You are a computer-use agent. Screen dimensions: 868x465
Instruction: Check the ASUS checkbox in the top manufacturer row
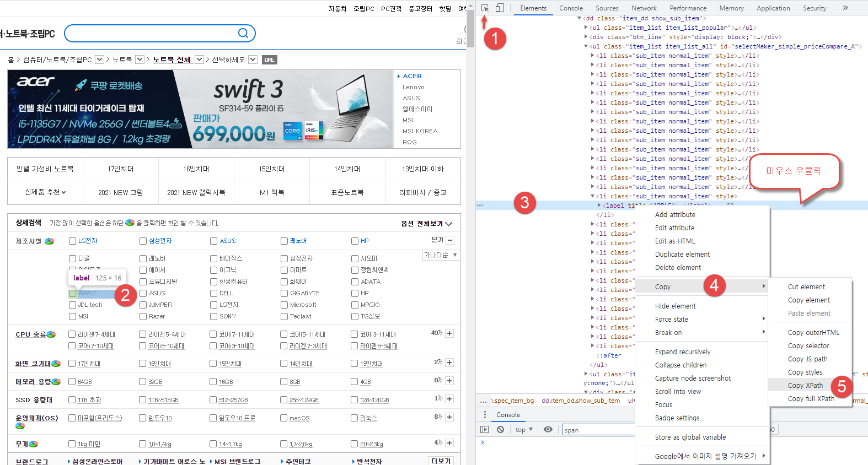click(213, 241)
